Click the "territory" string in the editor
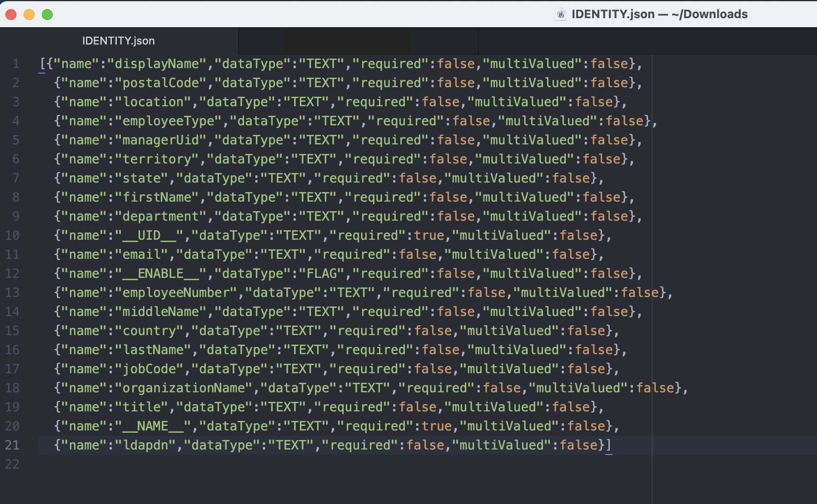817x504 pixels. pyautogui.click(x=157, y=159)
